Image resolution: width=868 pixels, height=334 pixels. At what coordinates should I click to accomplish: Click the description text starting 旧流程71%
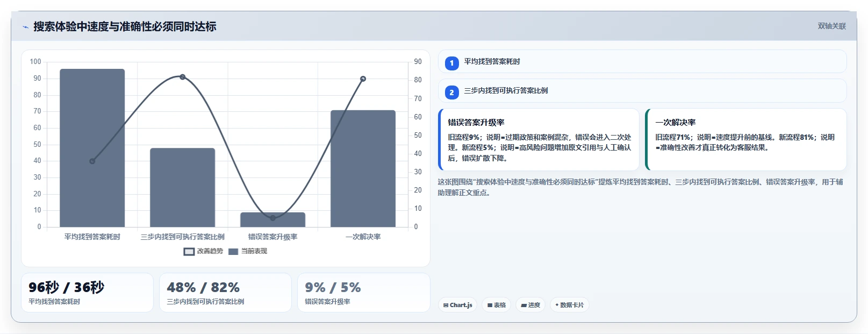(745, 142)
